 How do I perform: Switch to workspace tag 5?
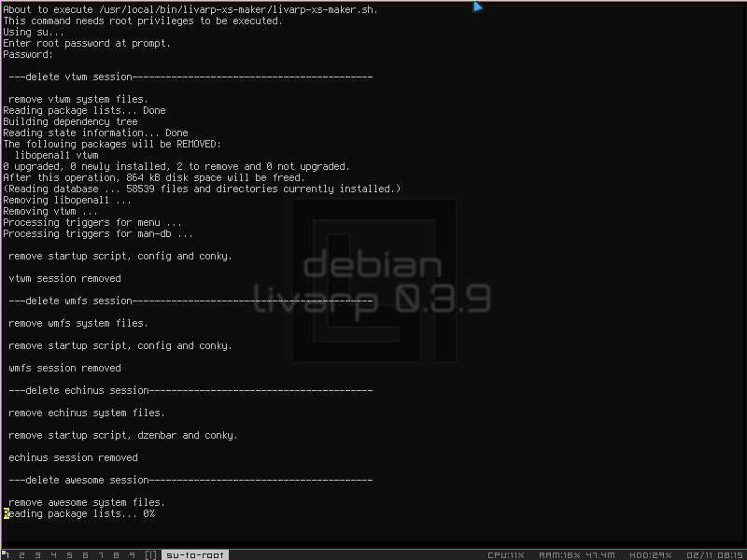click(69, 554)
